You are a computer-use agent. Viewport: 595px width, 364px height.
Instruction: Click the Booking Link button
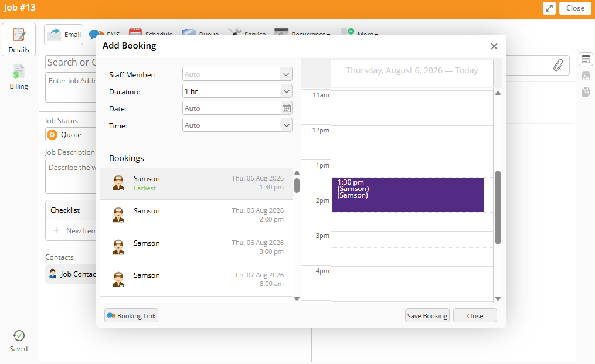click(131, 316)
